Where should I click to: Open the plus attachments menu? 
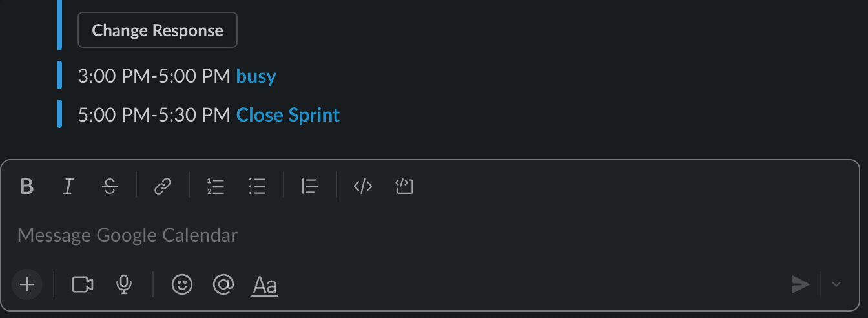tap(27, 284)
